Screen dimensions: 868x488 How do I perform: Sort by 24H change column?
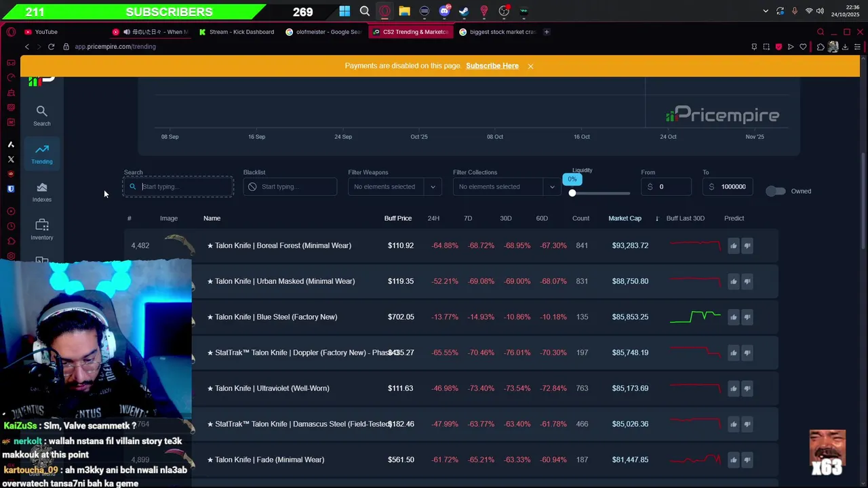tap(433, 218)
